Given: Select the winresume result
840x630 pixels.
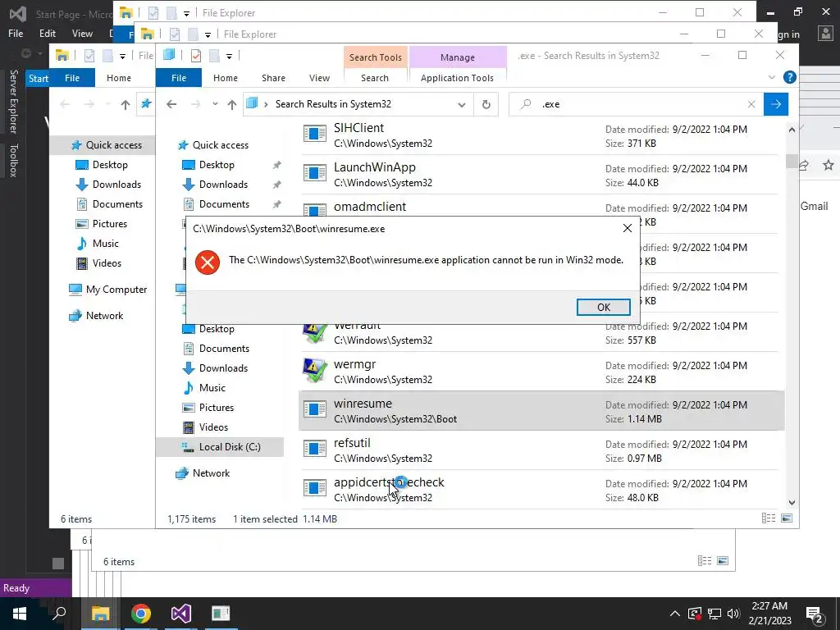Looking at the screenshot, I should (x=541, y=411).
